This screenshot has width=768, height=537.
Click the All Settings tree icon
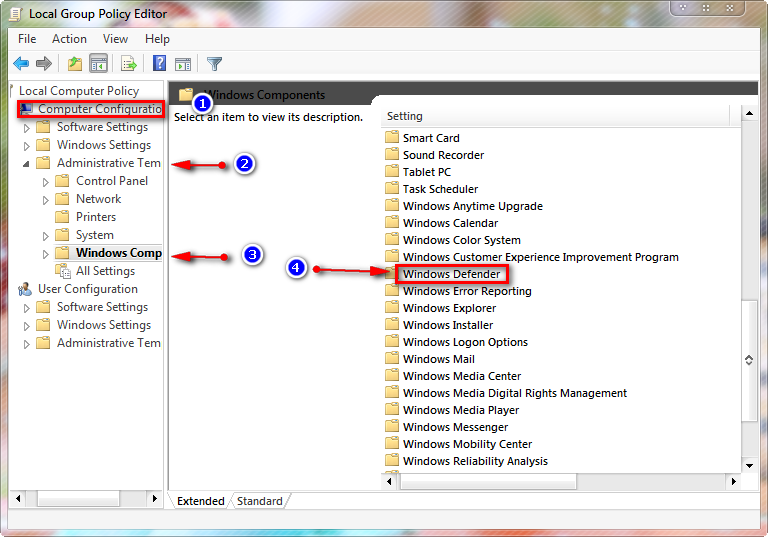[x=63, y=271]
